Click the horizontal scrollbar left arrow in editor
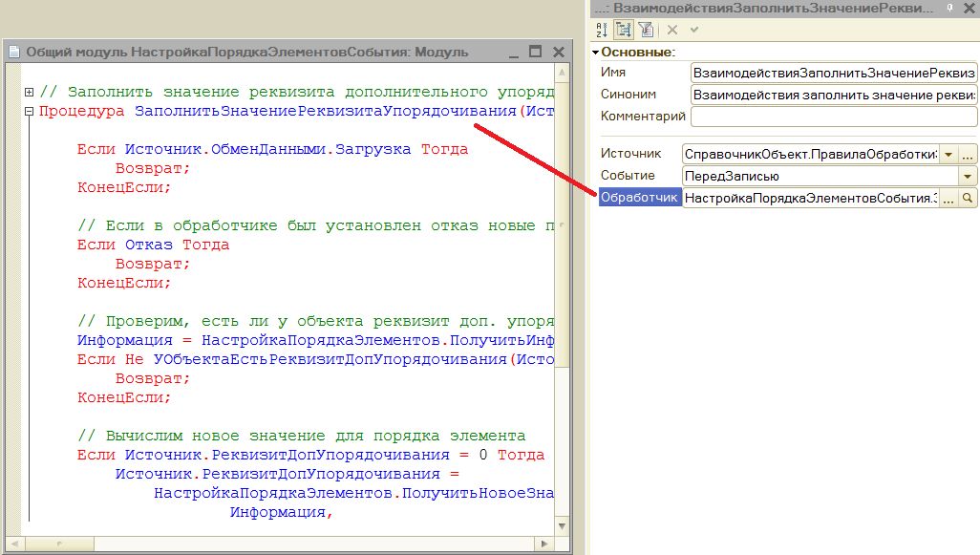Image resolution: width=980 pixels, height=555 pixels. (15, 544)
